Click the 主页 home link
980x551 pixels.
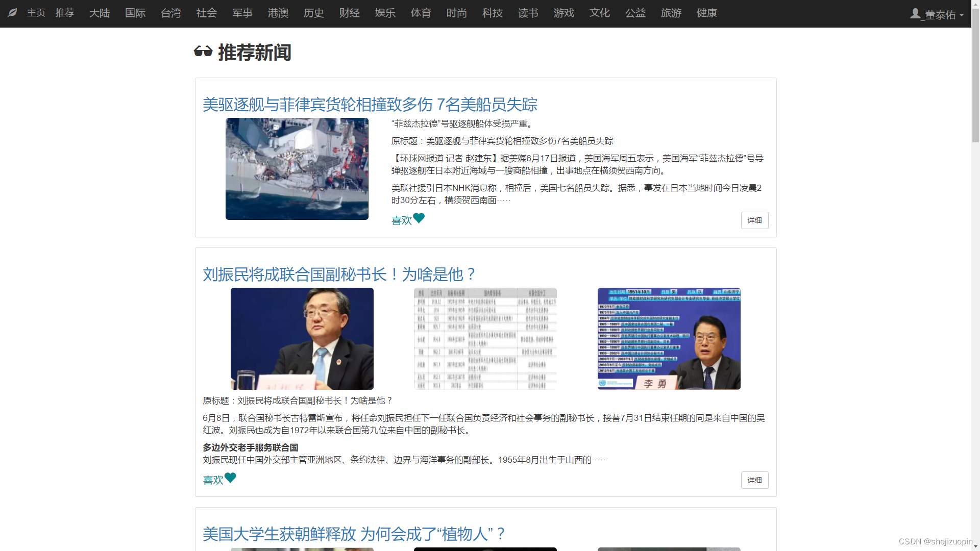[36, 13]
